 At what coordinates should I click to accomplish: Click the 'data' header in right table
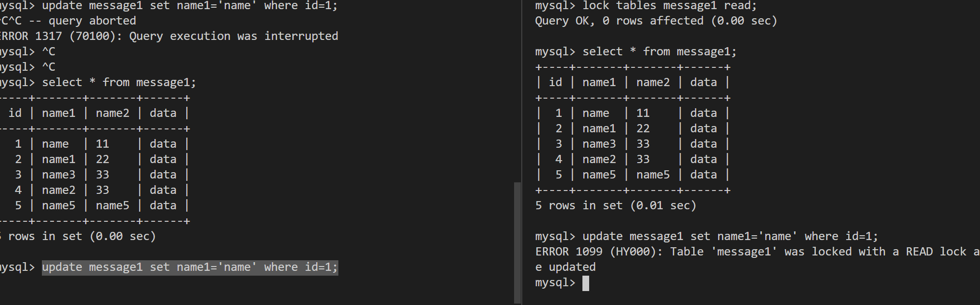click(703, 83)
